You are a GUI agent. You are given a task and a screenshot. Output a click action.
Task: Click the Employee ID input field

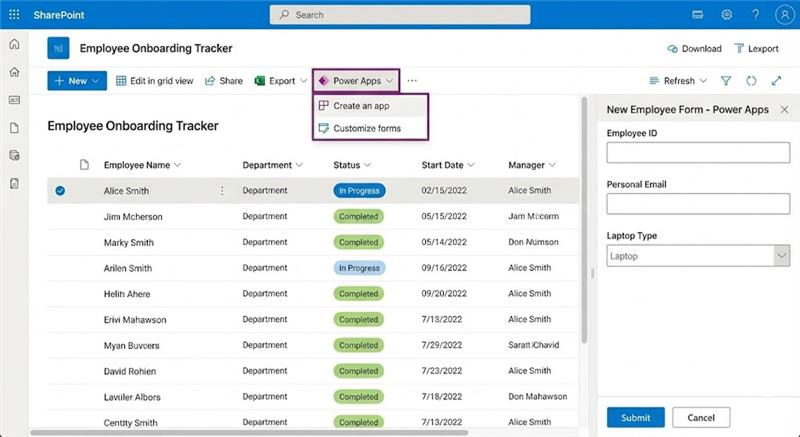[698, 152]
